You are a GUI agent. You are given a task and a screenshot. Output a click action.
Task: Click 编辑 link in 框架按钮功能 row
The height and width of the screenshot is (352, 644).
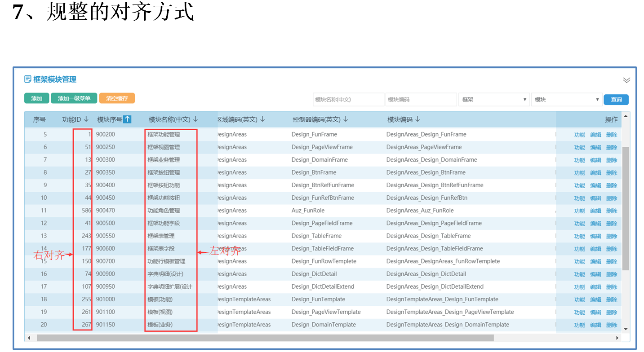[595, 185]
